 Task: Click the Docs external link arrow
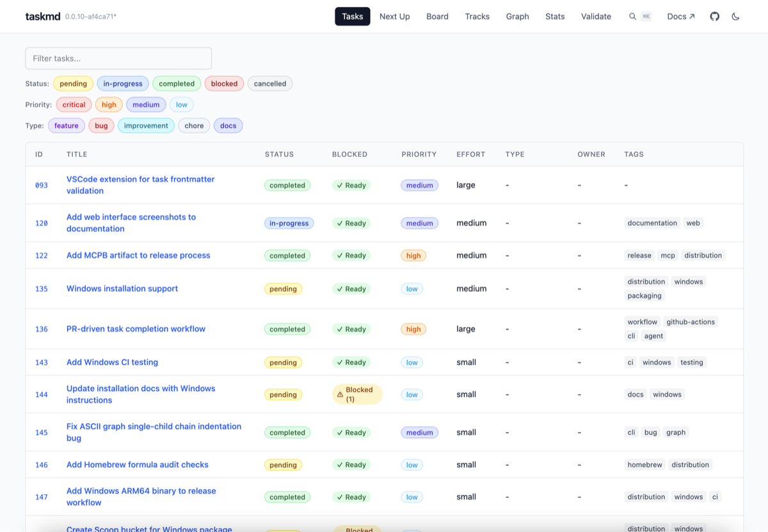692,16
